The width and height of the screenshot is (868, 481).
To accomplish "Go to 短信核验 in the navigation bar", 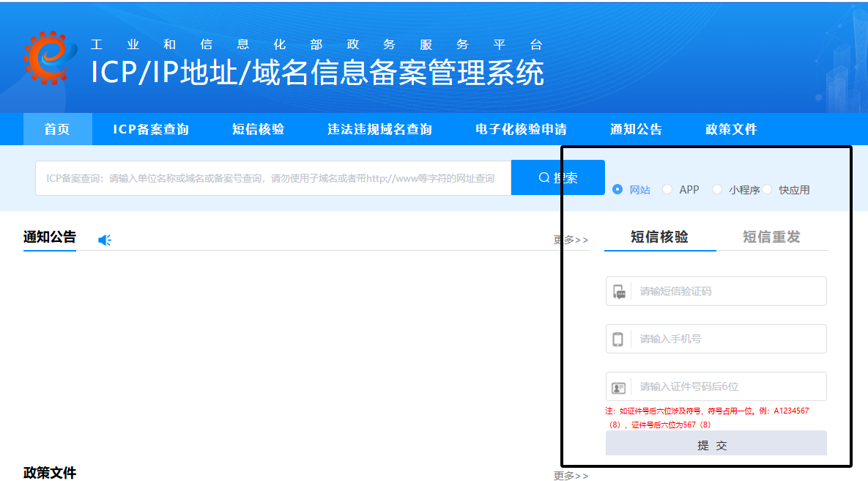I will coord(258,129).
